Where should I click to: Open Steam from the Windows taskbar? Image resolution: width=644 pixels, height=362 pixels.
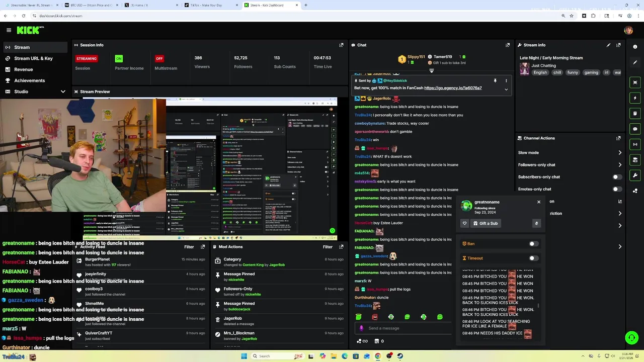pyautogui.click(x=400, y=356)
